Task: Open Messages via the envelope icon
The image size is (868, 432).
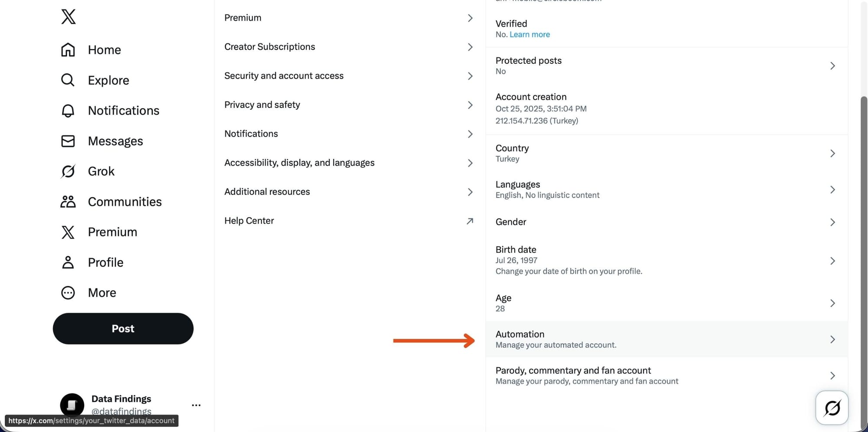Action: 68,141
